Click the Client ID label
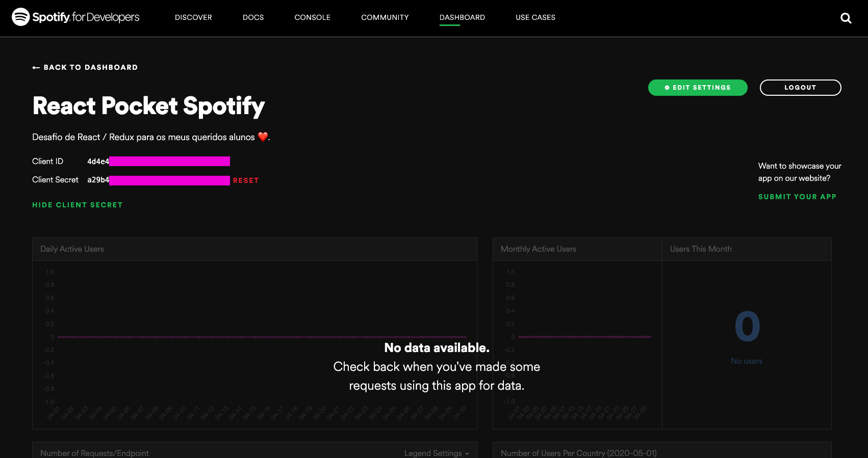The width and height of the screenshot is (868, 458). pyautogui.click(x=47, y=161)
